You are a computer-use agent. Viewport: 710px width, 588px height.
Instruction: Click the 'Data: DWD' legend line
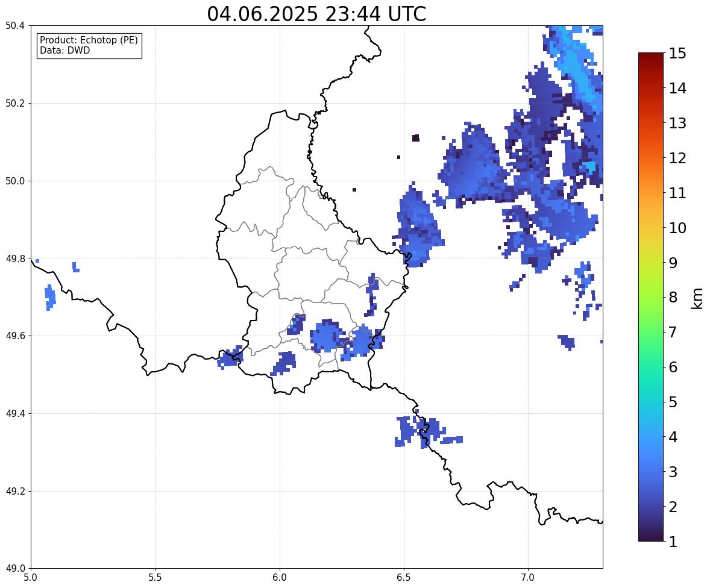click(64, 50)
